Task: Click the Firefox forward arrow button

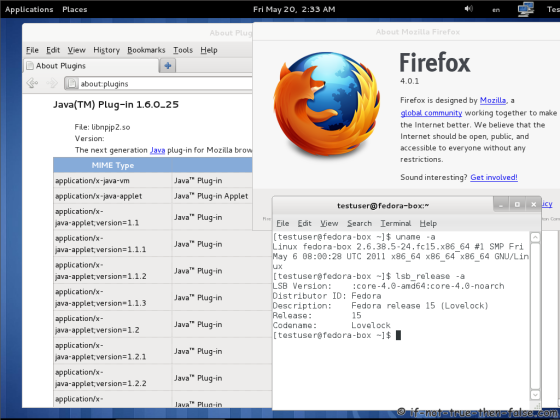Action: 52,83
